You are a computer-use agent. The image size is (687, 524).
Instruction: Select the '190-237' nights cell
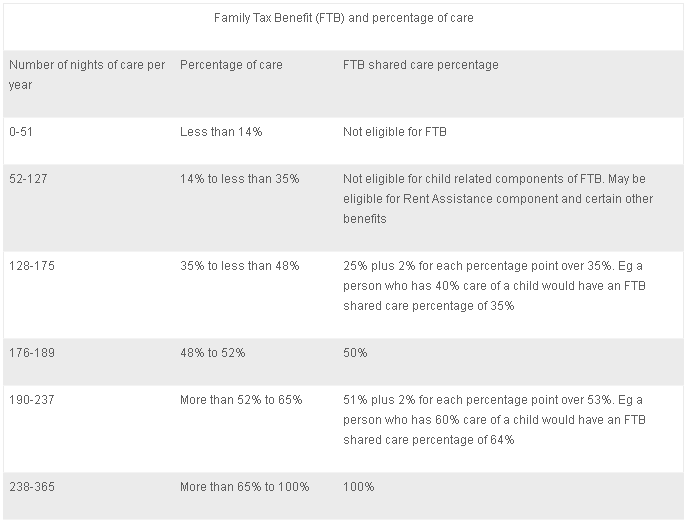(32, 400)
